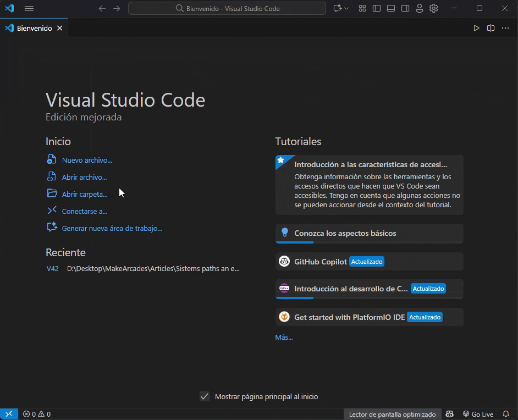Screen dimensions: 518x420
Task: Select the Bienvenido tab
Action: click(x=34, y=28)
